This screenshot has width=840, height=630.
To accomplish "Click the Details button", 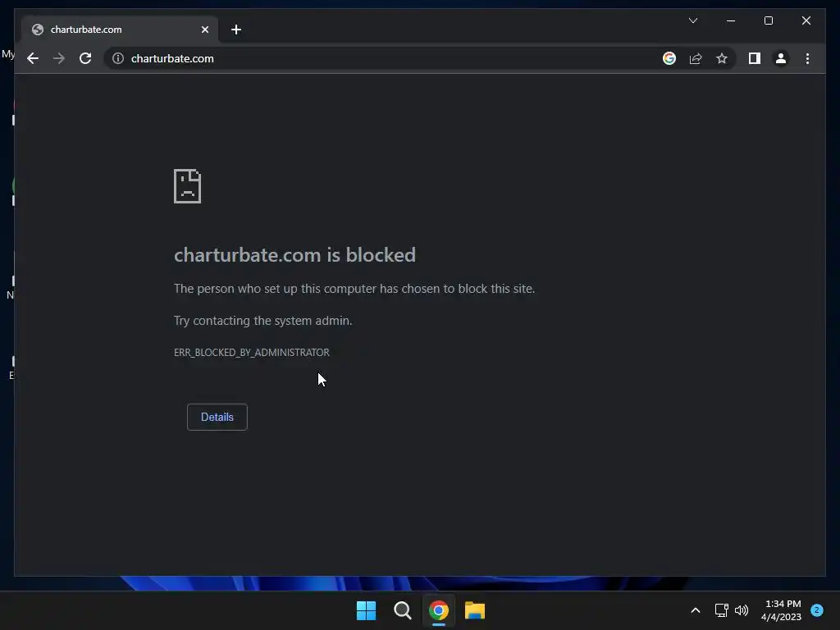I will (217, 417).
